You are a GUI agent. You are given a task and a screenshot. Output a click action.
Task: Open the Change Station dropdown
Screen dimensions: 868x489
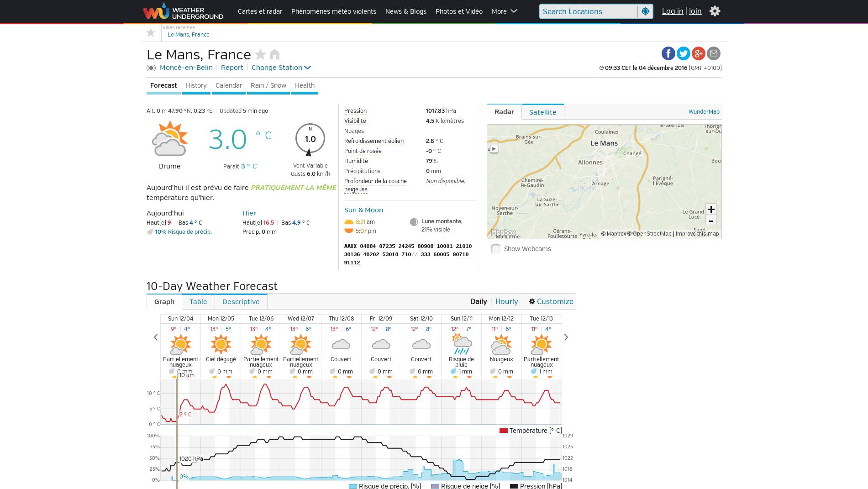coord(281,68)
